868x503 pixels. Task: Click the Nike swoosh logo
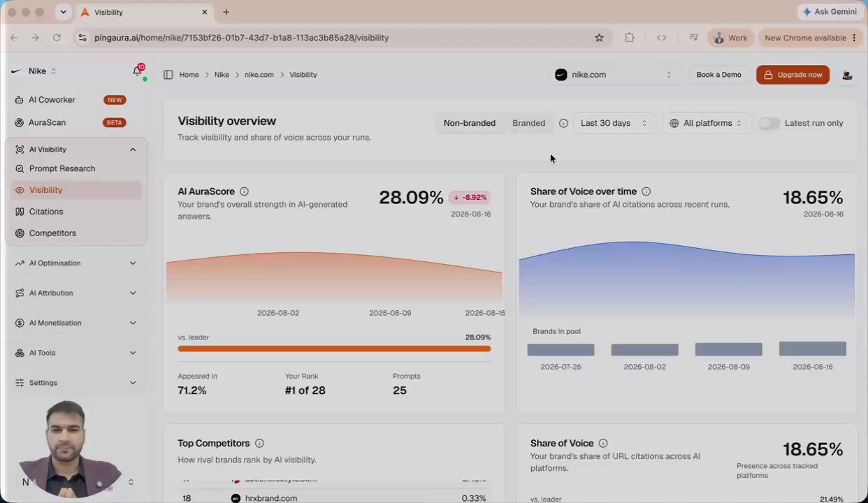pyautogui.click(x=17, y=71)
